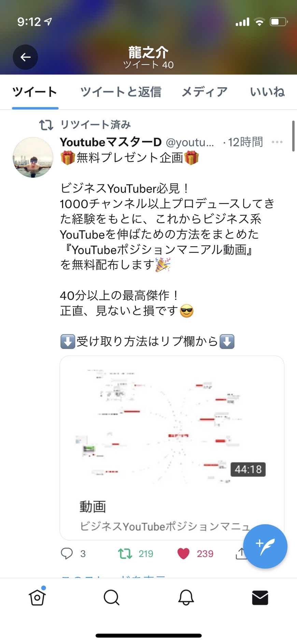Click the vertical scrollbar handle
This screenshot has height=644, width=297.
pyautogui.click(x=293, y=136)
